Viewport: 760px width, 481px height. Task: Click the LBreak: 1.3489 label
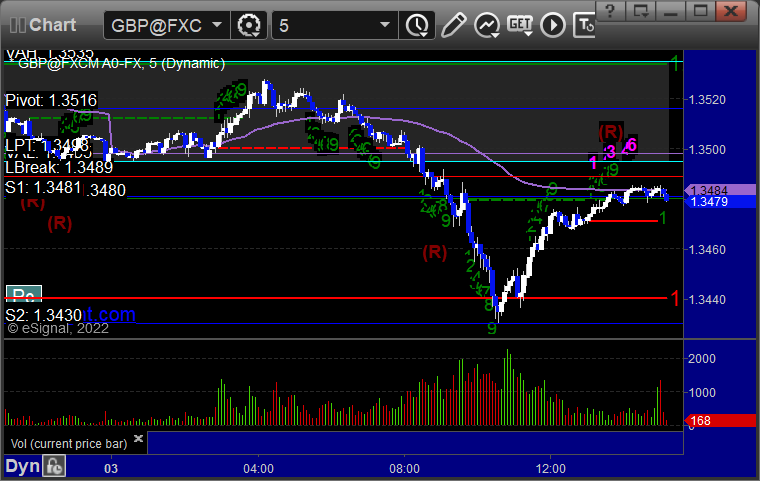click(59, 167)
